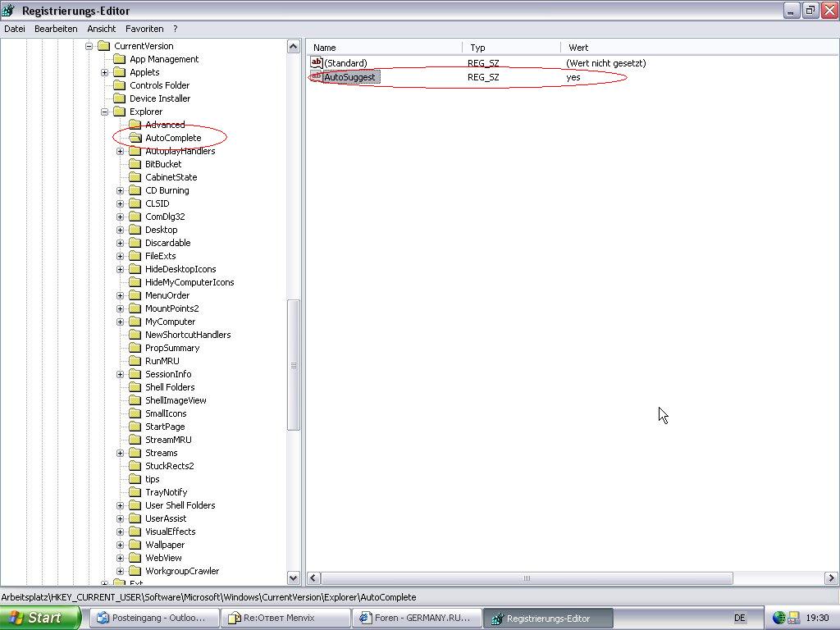
Task: Expand the HideDesktopIcons key
Action: 120,269
